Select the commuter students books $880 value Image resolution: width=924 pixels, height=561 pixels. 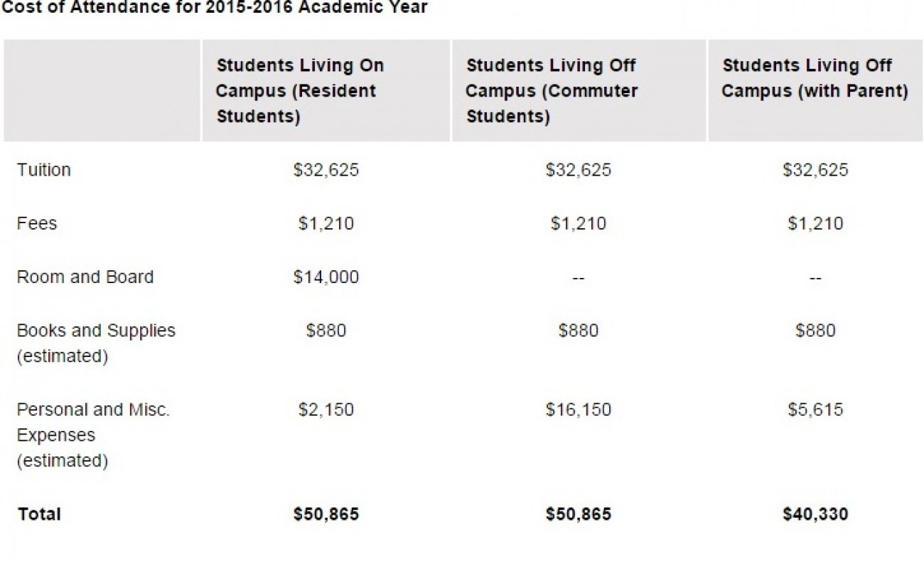coord(578,331)
